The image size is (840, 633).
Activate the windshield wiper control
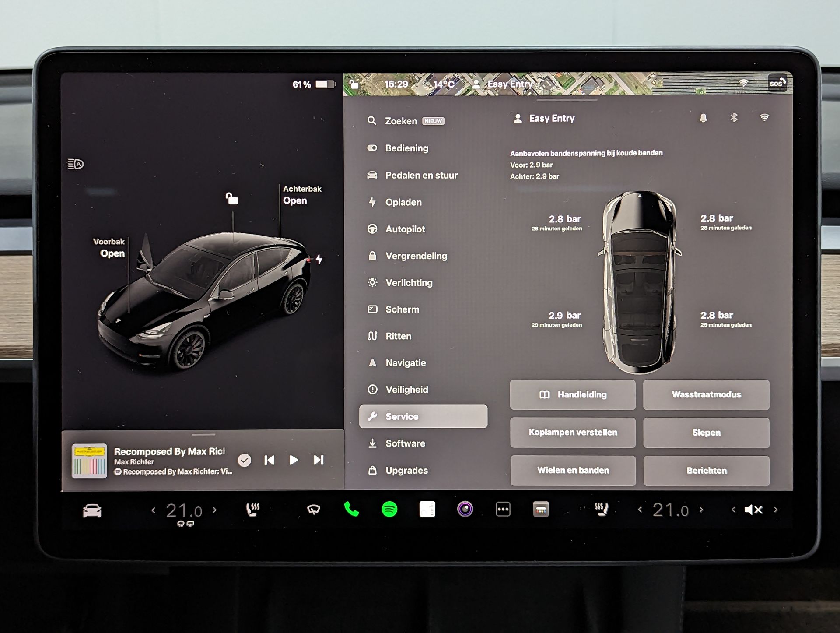[314, 510]
